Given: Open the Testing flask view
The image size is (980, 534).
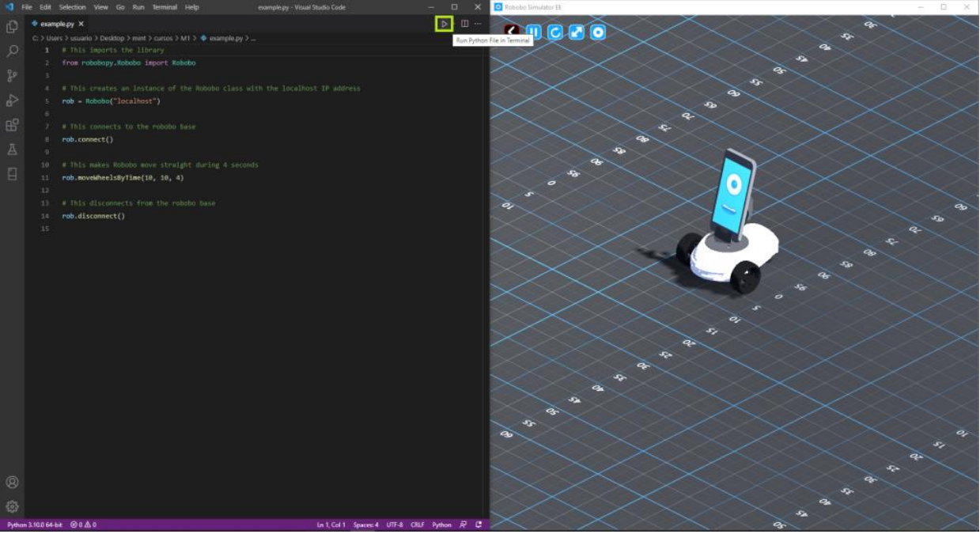Looking at the screenshot, I should pos(12,150).
